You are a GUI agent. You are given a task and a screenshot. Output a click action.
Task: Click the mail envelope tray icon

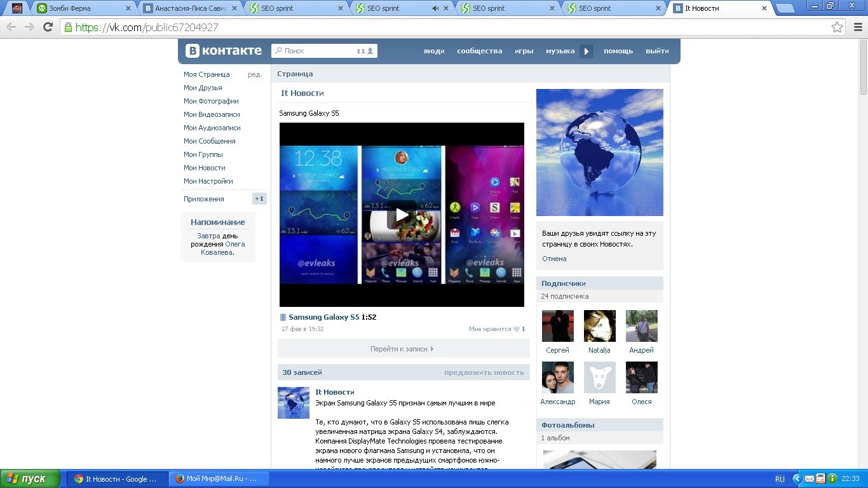coord(809,478)
